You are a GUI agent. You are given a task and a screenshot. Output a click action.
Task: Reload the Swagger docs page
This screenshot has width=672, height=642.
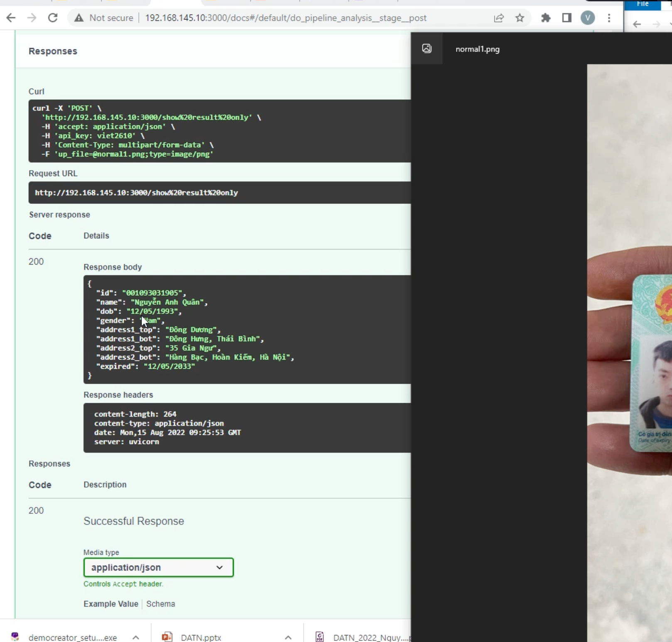point(53,18)
